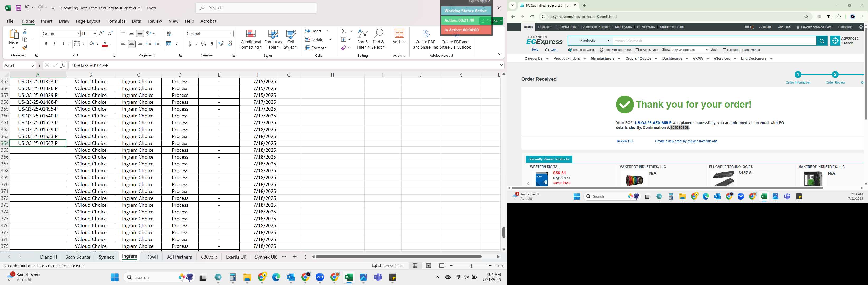Open the Insert ribbon tab

[x=46, y=21]
